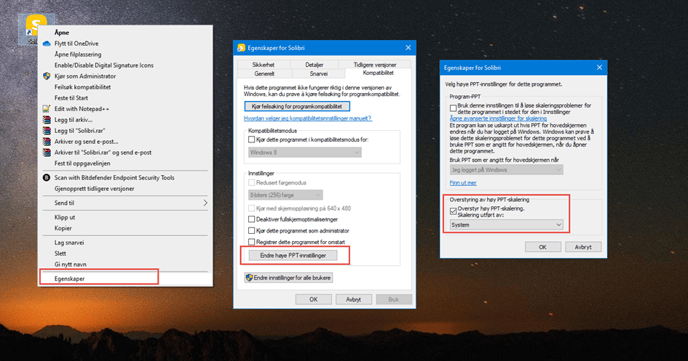The width and height of the screenshot is (688, 361).
Task: Select Gjenopprett tidligere versjoner
Action: (94, 189)
